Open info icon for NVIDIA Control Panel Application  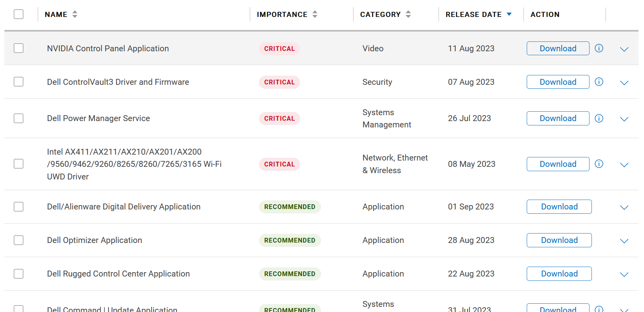click(x=599, y=48)
